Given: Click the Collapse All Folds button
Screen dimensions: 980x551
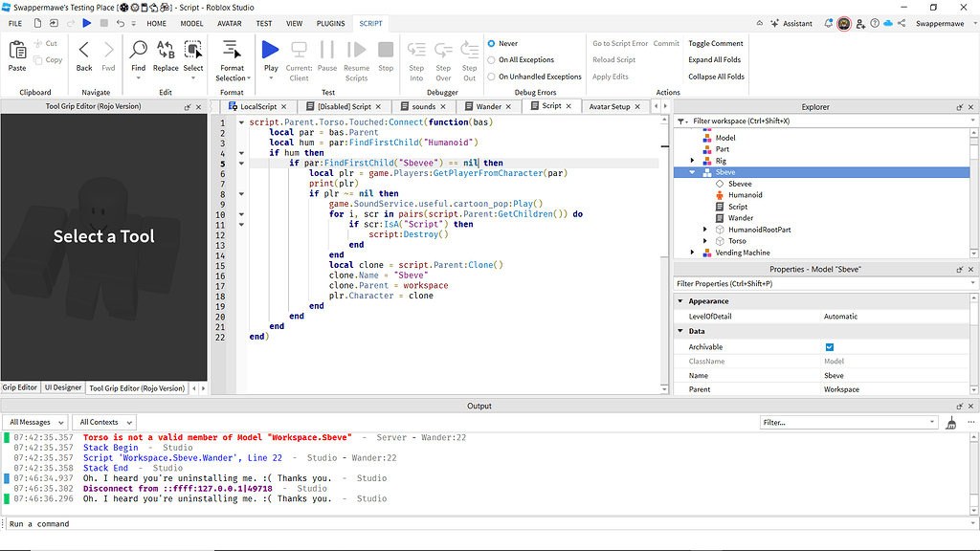Looking at the screenshot, I should 715,76.
